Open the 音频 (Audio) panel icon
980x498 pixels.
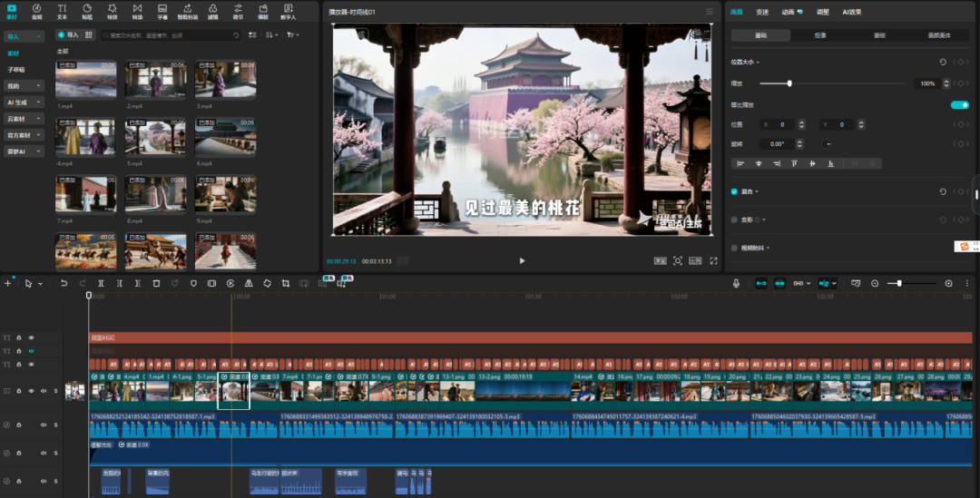(36, 12)
